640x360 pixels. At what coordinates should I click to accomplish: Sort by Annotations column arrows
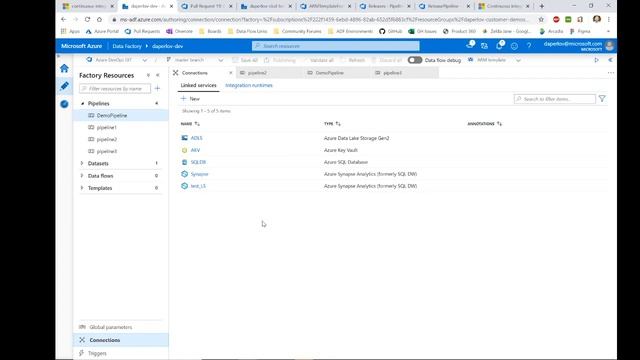coord(500,124)
